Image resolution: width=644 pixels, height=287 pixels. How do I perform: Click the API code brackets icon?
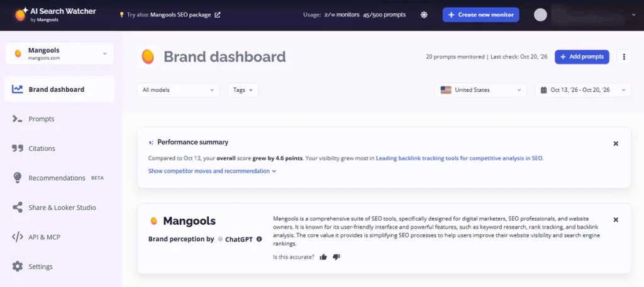click(17, 237)
